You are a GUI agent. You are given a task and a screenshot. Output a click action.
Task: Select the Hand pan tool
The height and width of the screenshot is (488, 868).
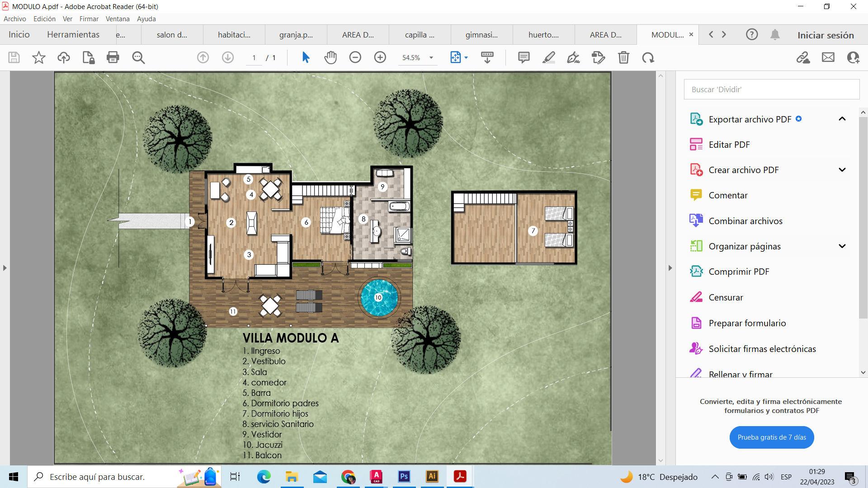click(x=330, y=57)
